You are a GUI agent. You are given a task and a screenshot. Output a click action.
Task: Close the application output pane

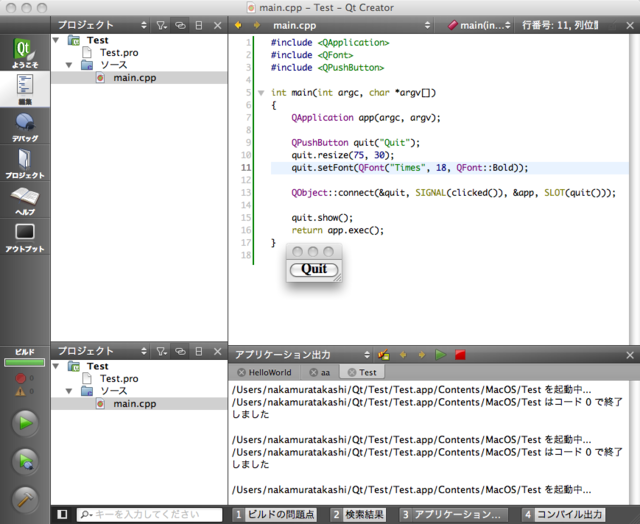tap(630, 355)
